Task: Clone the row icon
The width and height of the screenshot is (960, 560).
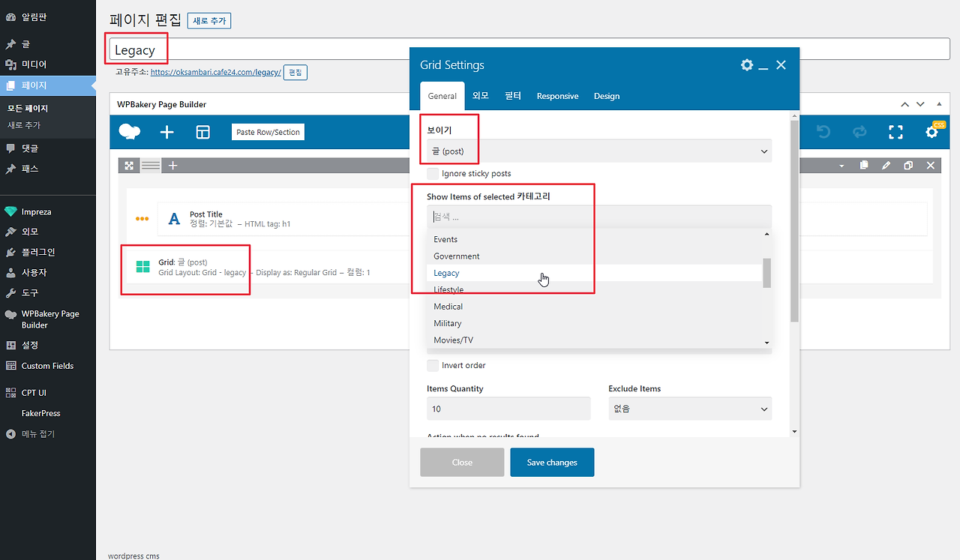Action: (x=908, y=165)
